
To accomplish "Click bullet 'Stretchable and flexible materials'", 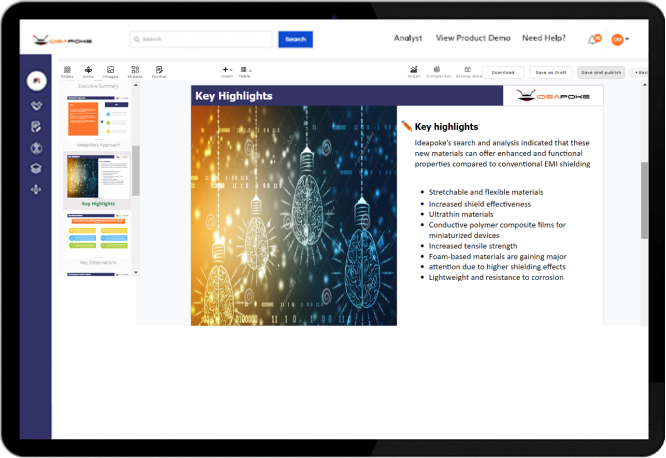I will [x=486, y=192].
